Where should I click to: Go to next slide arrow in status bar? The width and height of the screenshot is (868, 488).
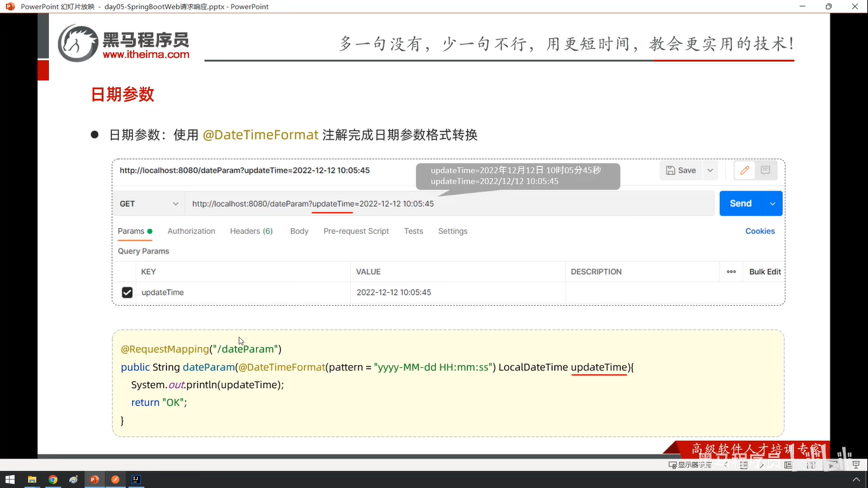pos(762,464)
